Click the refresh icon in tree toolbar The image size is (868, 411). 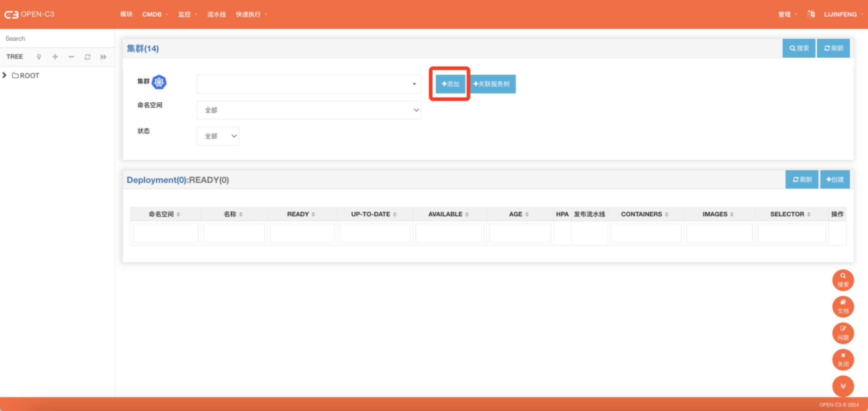(x=87, y=57)
